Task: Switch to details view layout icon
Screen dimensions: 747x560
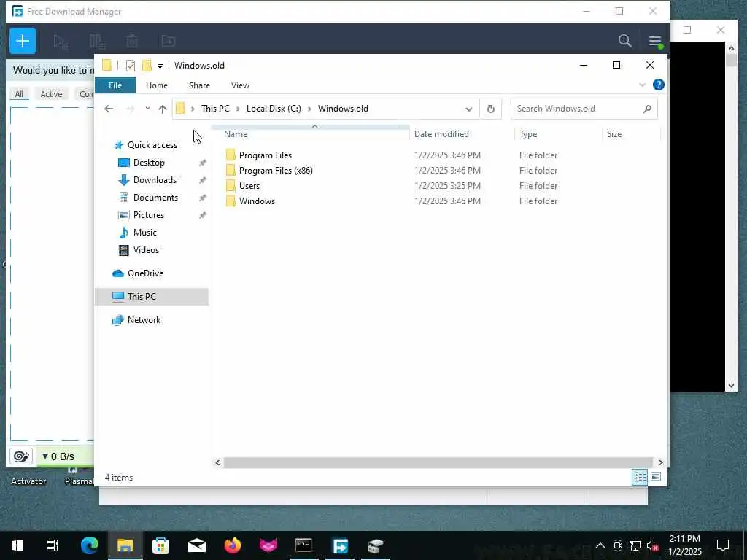Action: click(639, 477)
